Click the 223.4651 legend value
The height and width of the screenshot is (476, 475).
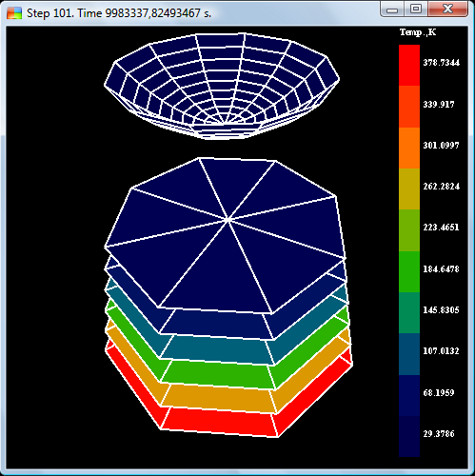441,228
